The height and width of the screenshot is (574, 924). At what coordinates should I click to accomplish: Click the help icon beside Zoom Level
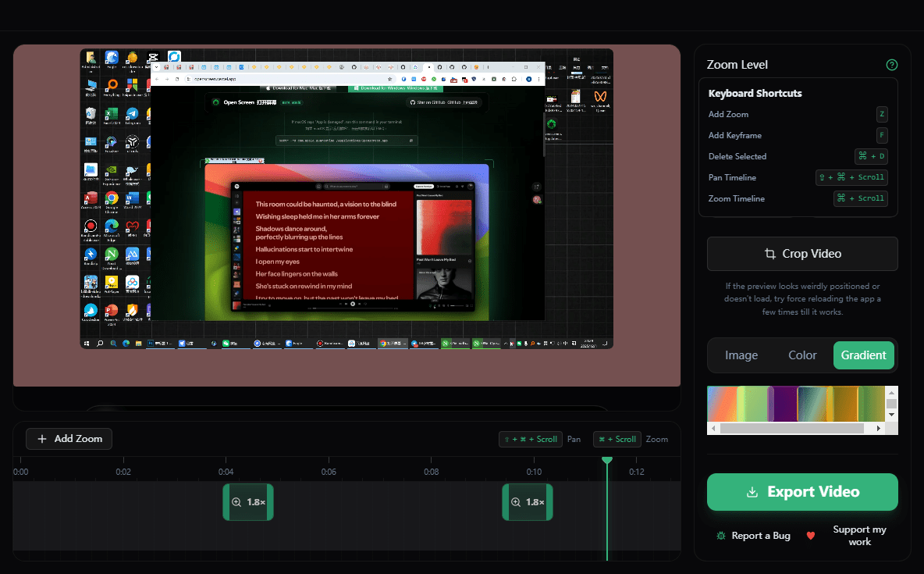point(892,65)
